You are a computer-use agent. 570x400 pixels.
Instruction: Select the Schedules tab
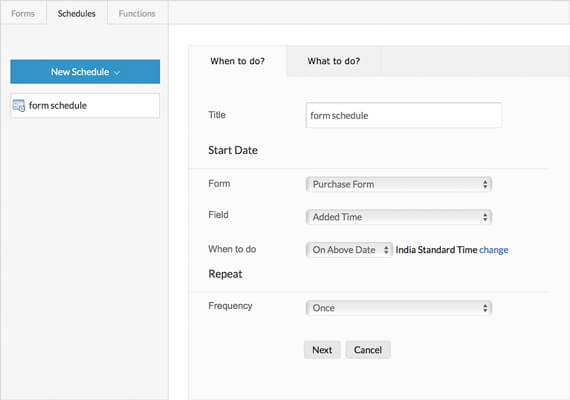[77, 13]
